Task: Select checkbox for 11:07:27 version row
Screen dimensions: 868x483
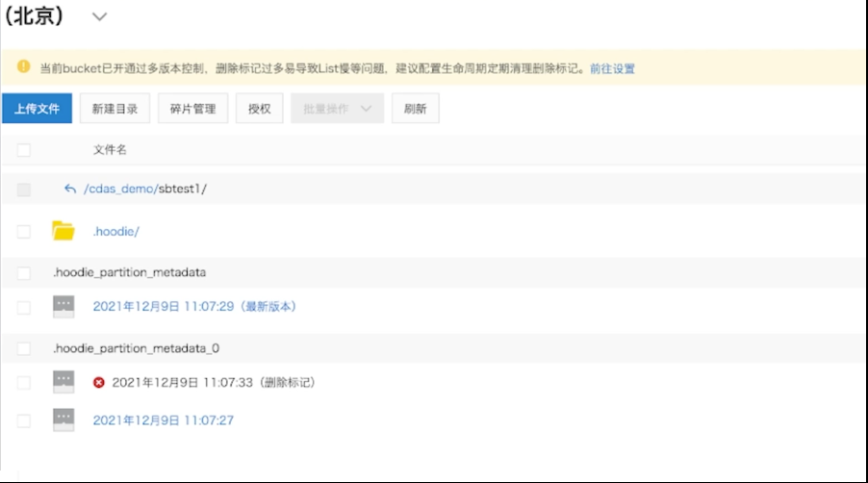Action: (24, 420)
